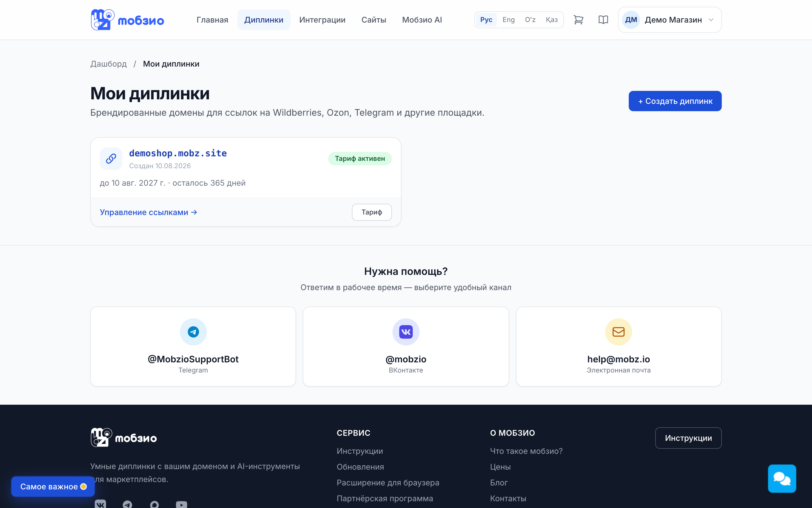Click the ДМ avatar circle

point(631,20)
